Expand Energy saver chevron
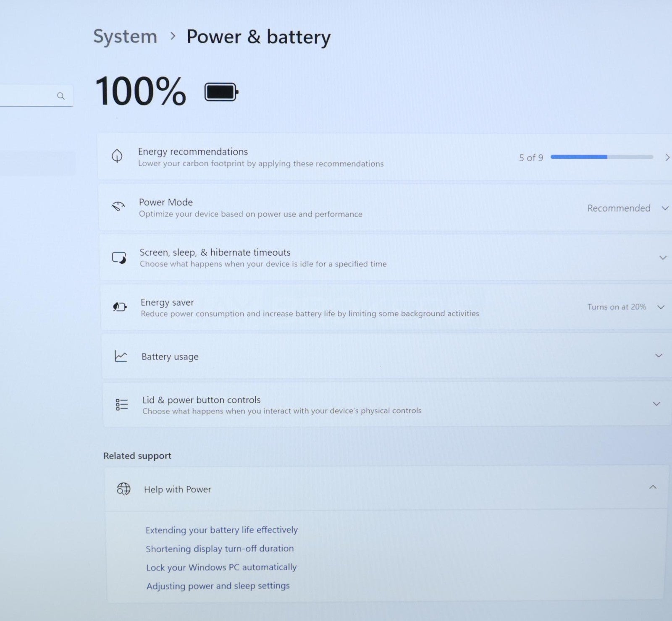Screen dimensions: 672x621 [661, 307]
